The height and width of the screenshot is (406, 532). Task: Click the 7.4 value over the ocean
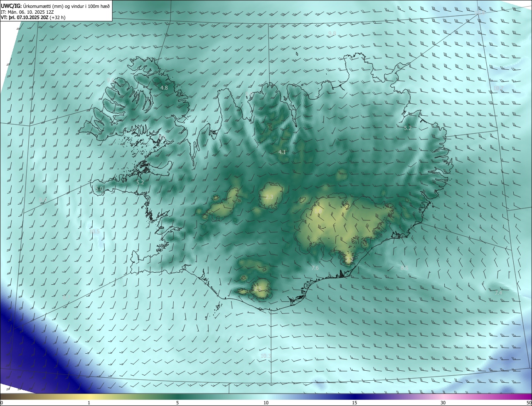[x=499, y=293]
